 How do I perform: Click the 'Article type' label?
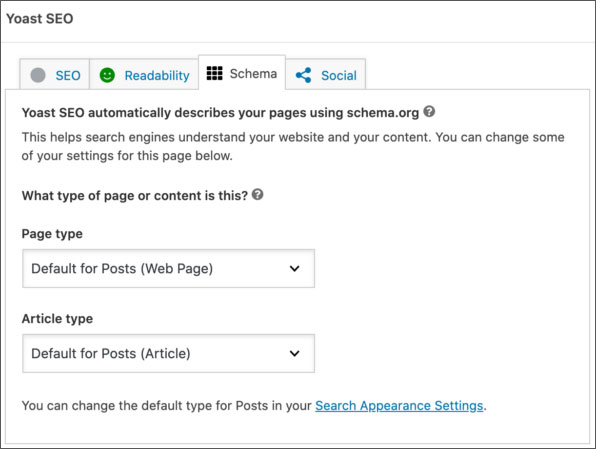57,318
